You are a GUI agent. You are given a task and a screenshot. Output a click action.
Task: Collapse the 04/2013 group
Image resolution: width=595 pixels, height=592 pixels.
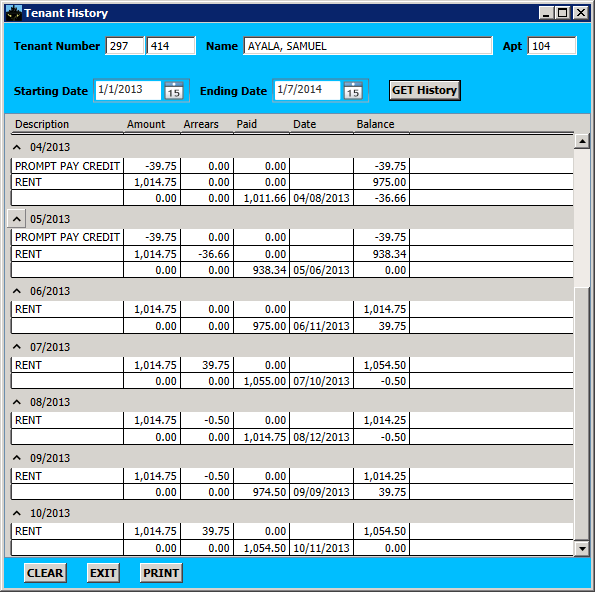point(17,147)
